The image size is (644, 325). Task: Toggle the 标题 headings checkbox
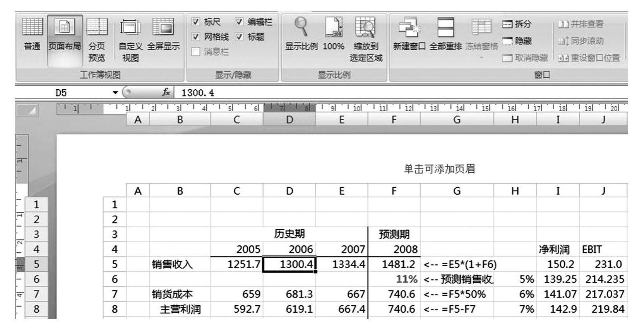240,37
